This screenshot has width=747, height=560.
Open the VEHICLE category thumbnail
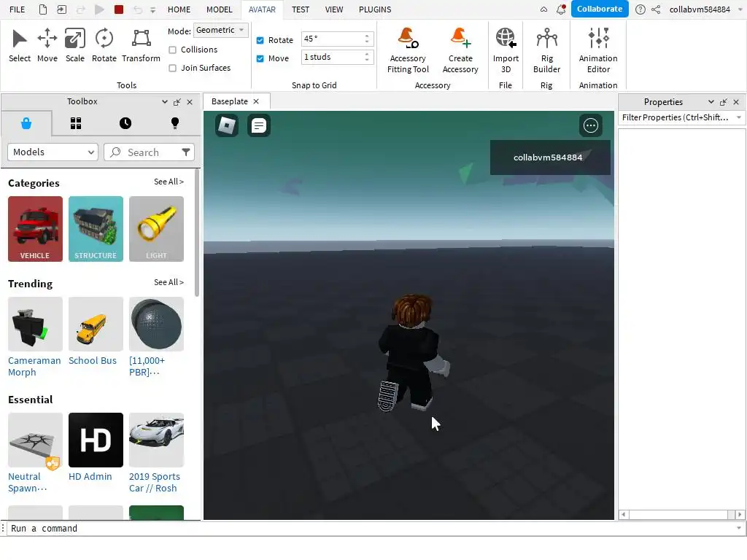[x=35, y=229]
